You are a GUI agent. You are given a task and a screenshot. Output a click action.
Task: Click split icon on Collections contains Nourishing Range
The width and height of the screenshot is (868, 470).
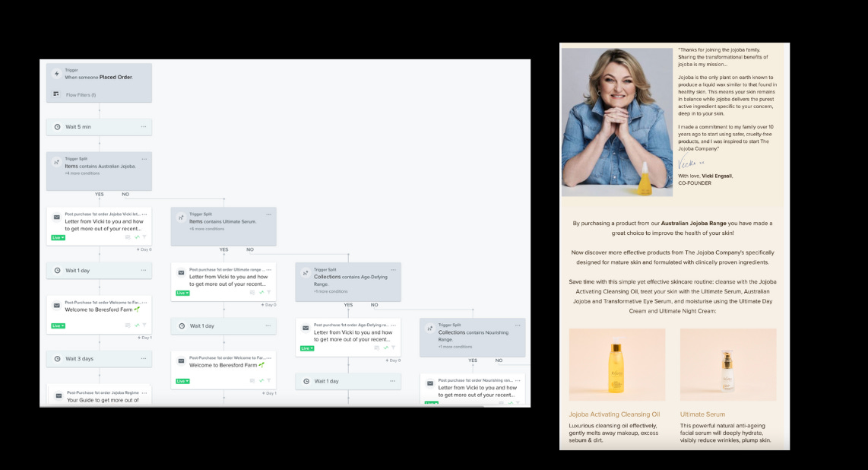coord(429,329)
